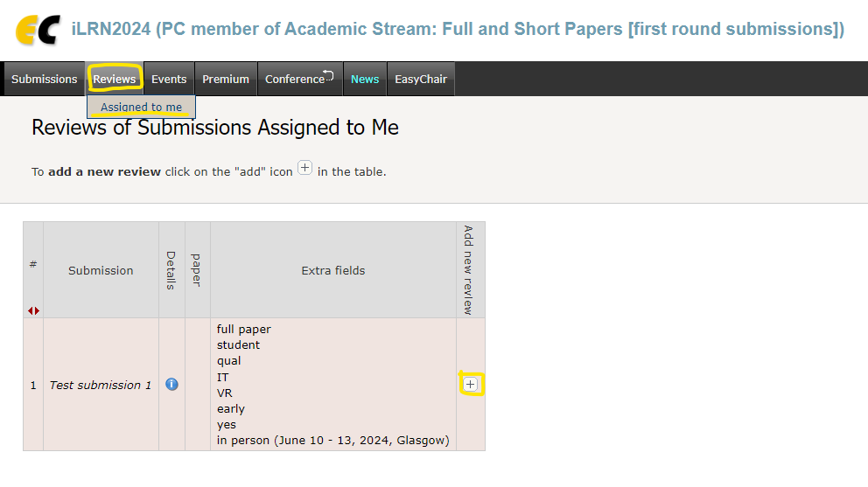Open the EasyChair menu
868x487 pixels.
(x=421, y=79)
